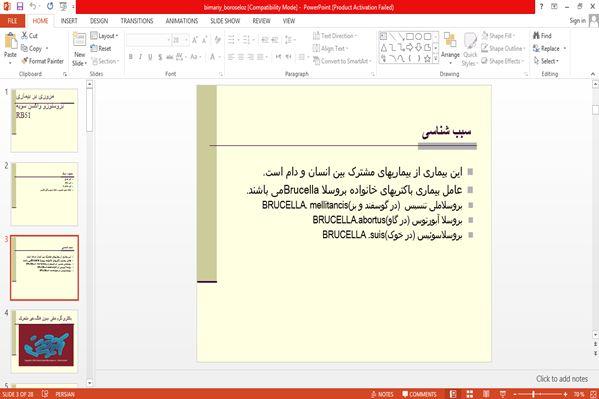Undo the last action
599x399 pixels.
tap(33, 6)
